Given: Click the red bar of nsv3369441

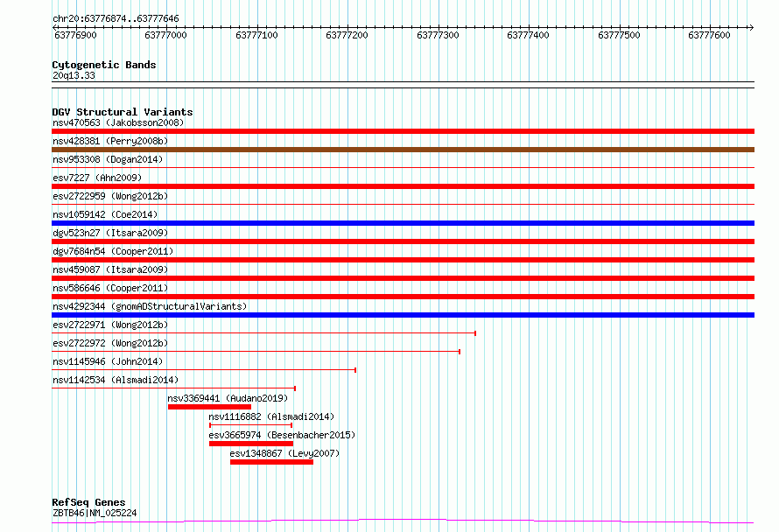Looking at the screenshot, I should click(x=210, y=407).
